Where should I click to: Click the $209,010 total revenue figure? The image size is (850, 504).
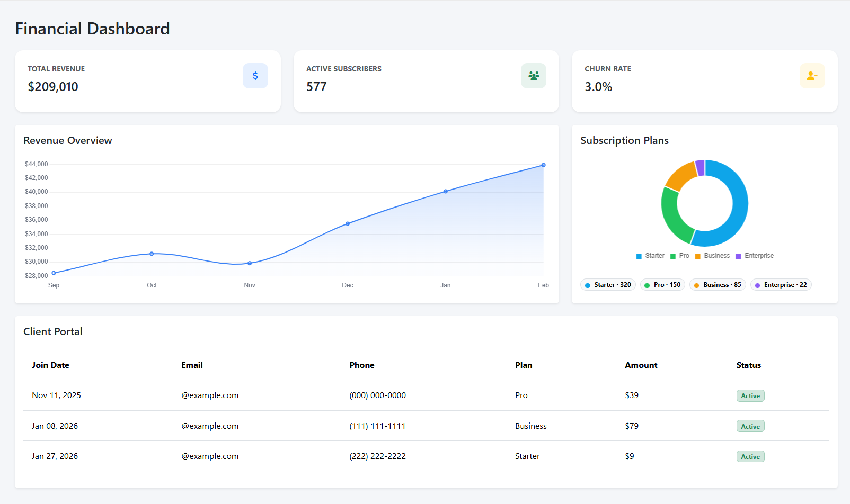pyautogui.click(x=53, y=86)
